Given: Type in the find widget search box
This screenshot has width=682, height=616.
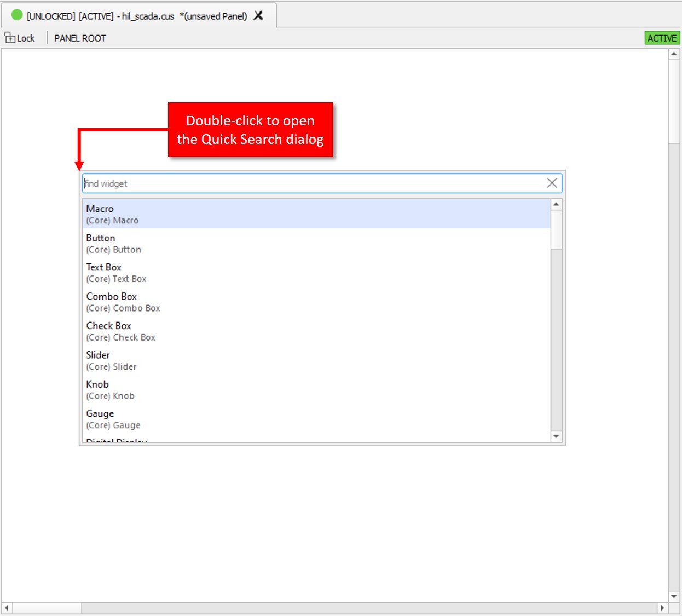Looking at the screenshot, I should tap(312, 183).
